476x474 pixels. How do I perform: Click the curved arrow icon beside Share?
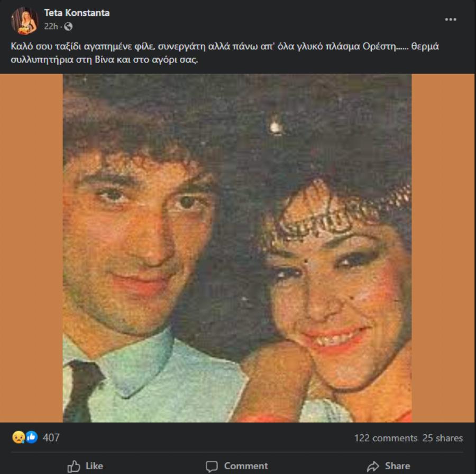coord(373,466)
